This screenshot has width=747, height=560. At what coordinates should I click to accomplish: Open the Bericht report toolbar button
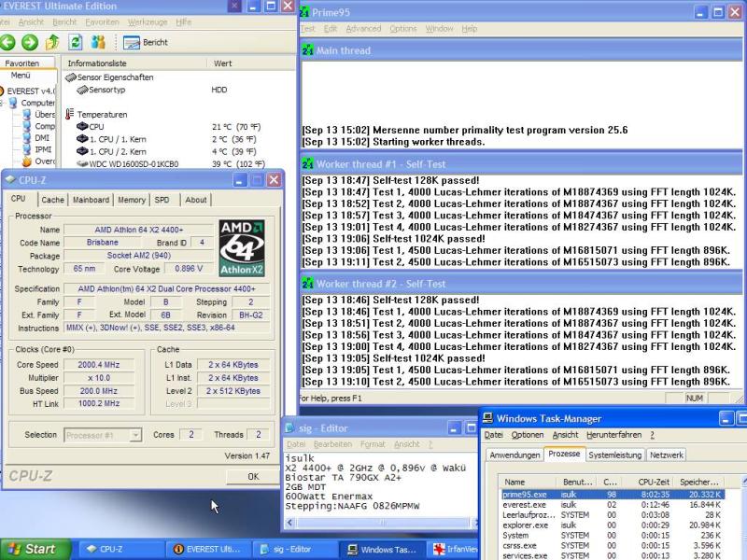point(146,42)
